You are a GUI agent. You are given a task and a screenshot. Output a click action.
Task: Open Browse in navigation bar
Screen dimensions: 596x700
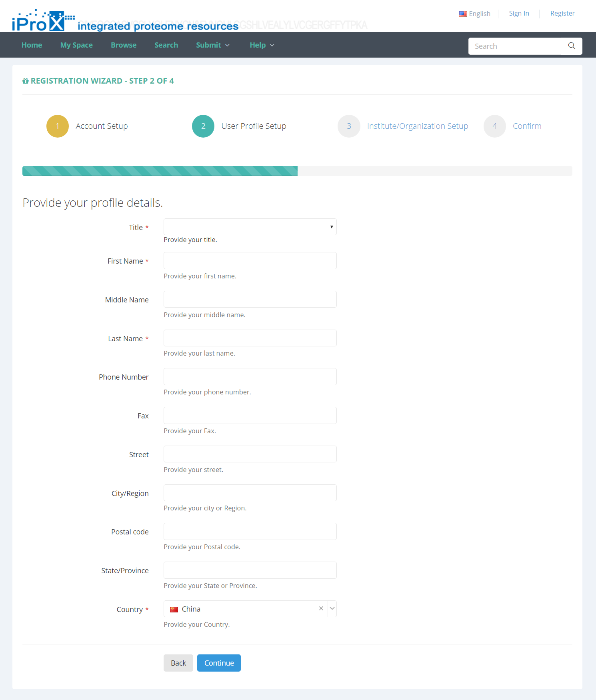[124, 45]
